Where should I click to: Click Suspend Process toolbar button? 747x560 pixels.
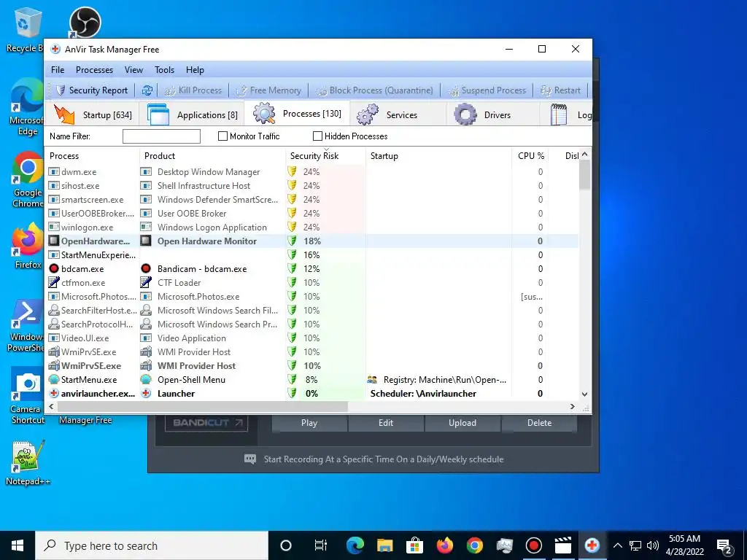pyautogui.click(x=487, y=90)
